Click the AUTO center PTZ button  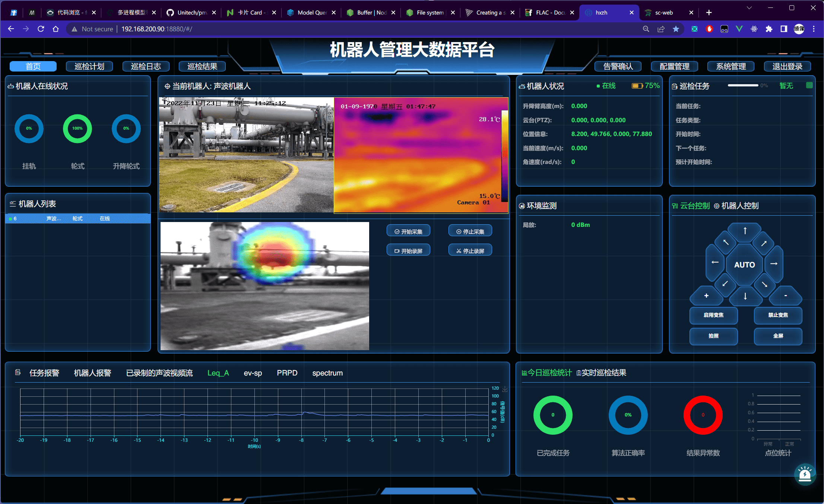[x=744, y=264]
